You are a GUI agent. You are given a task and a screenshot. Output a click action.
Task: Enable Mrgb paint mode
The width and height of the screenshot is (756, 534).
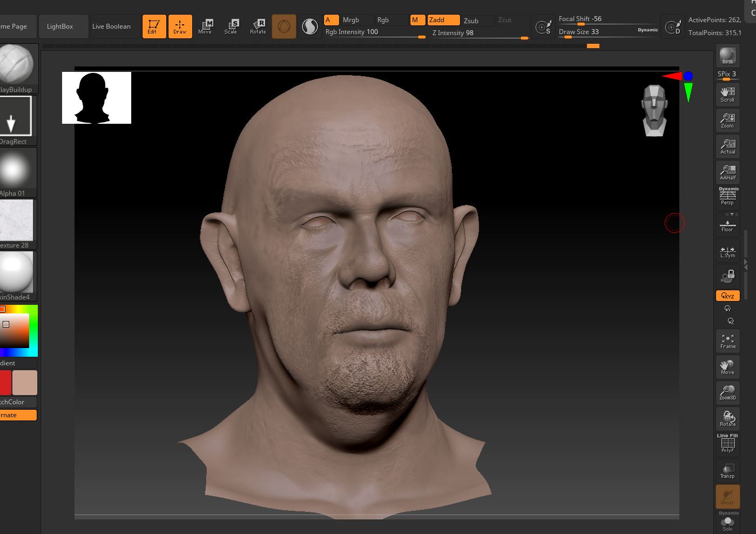point(356,20)
